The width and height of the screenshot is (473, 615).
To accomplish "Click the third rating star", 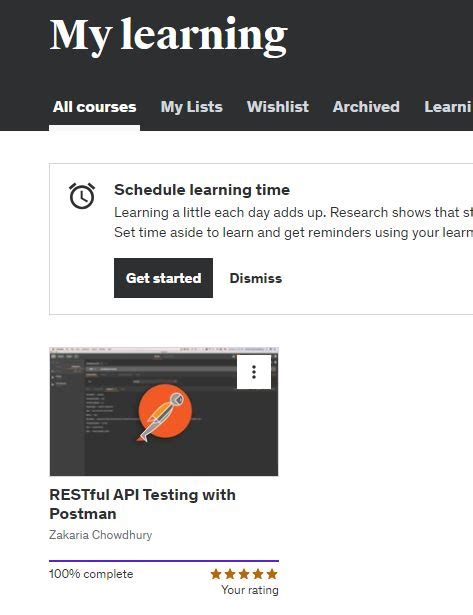I will coord(244,574).
